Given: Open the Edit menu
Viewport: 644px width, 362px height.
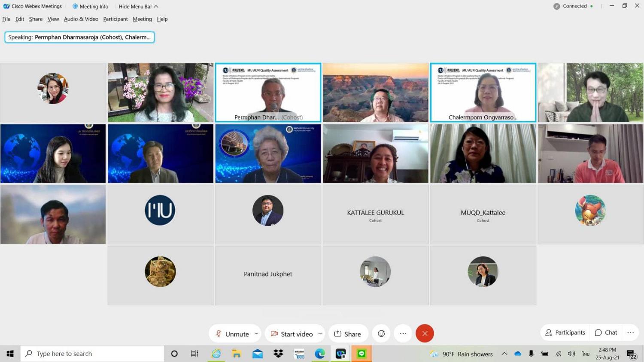Looking at the screenshot, I should tap(20, 19).
